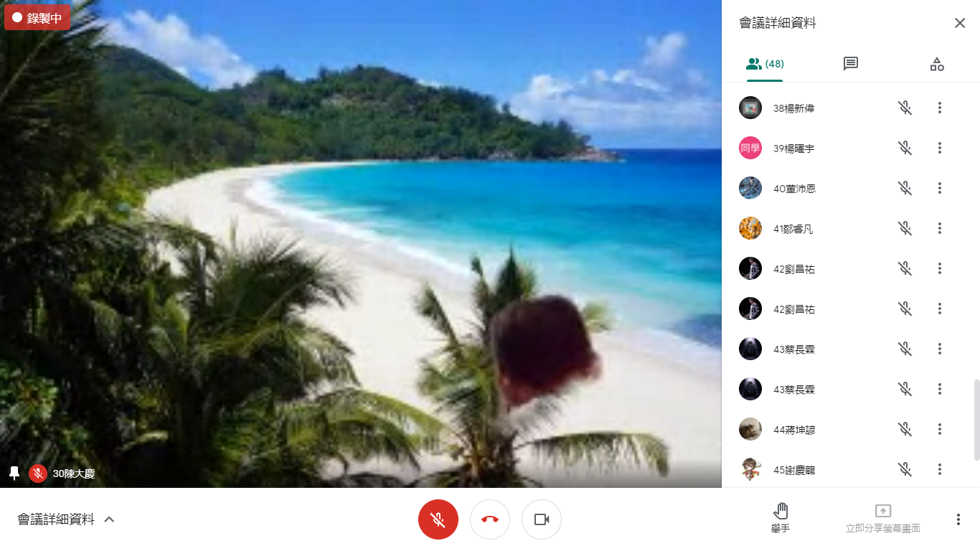Open the activities shapes icon tab
980x551 pixels.
(x=937, y=64)
